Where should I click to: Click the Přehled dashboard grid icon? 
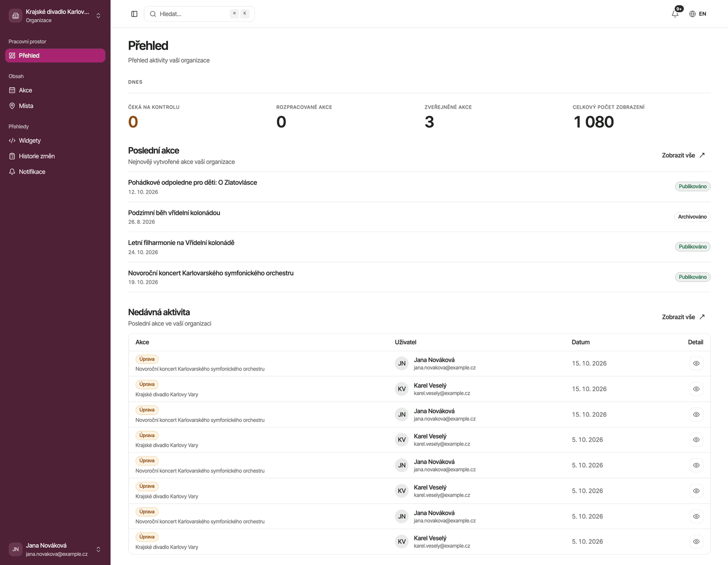(x=12, y=56)
